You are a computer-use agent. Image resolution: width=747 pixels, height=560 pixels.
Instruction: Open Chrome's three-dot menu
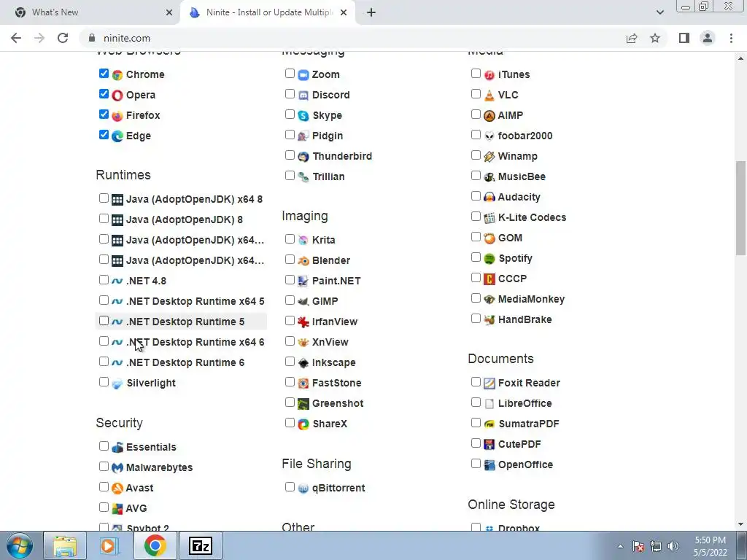(731, 38)
